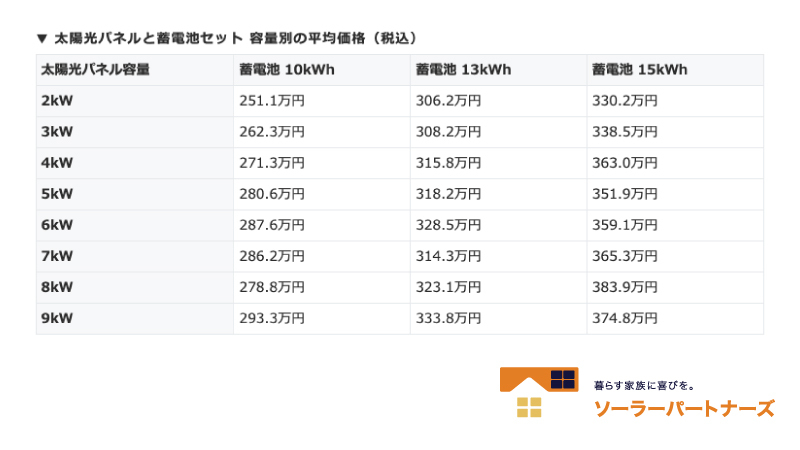
Task: Click the 暮らす家族に喜びを。 tagline text
Action: click(x=644, y=384)
